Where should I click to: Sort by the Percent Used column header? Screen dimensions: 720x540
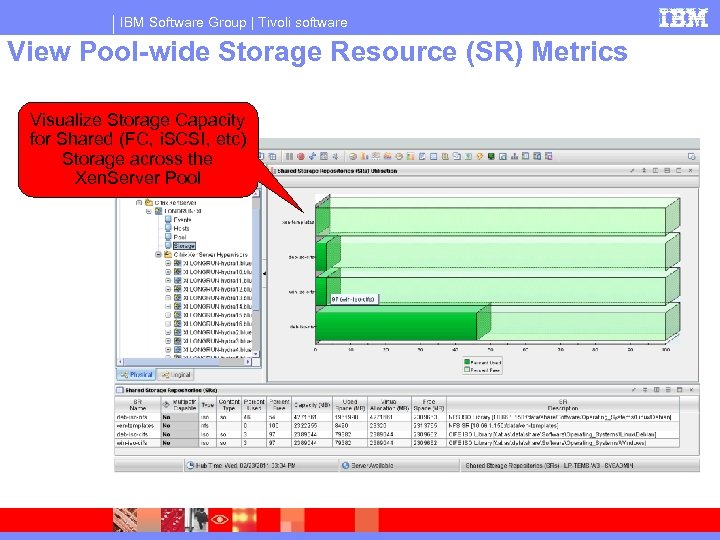[x=254, y=405]
